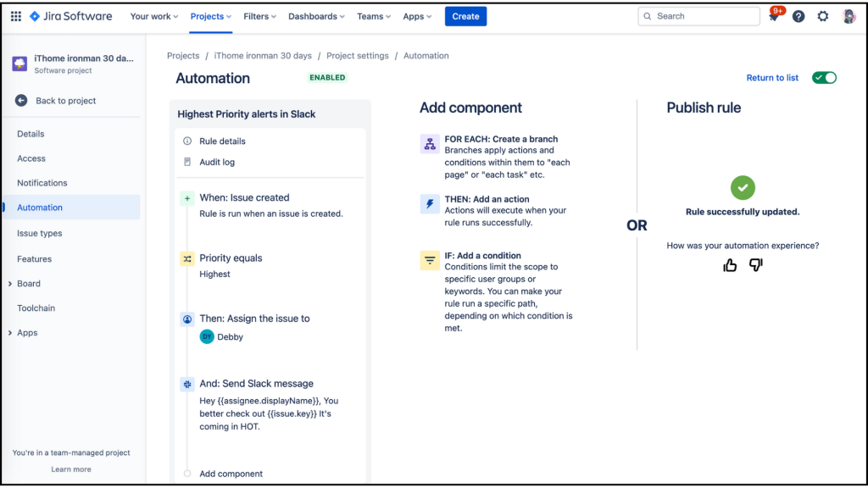Click into the Search field

[698, 17]
